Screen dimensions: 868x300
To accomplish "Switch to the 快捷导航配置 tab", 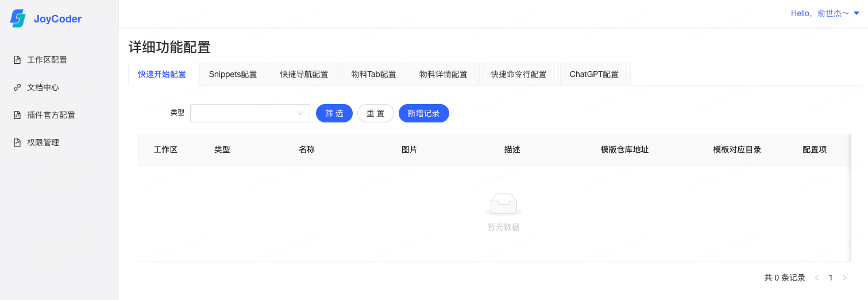I will (x=304, y=74).
